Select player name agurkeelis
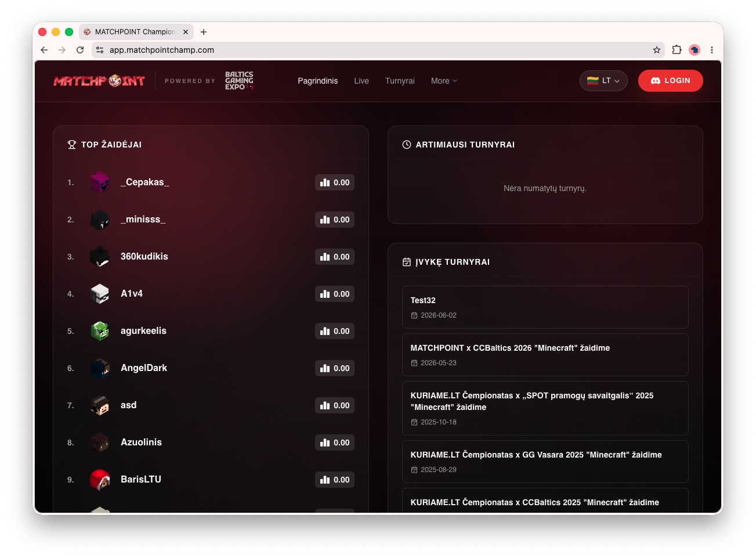This screenshot has width=756, height=558. pyautogui.click(x=143, y=331)
